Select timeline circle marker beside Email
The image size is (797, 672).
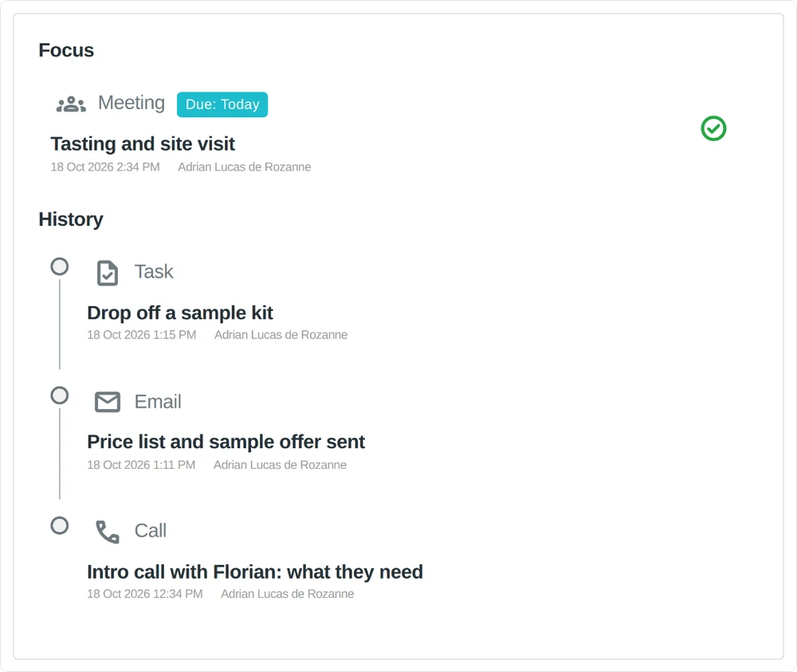60,395
